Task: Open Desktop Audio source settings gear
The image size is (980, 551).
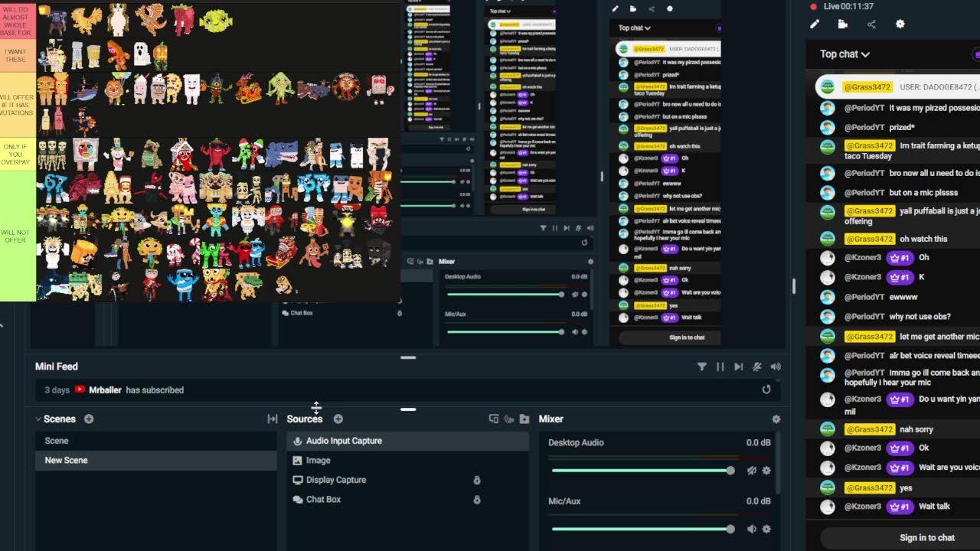Action: [766, 471]
